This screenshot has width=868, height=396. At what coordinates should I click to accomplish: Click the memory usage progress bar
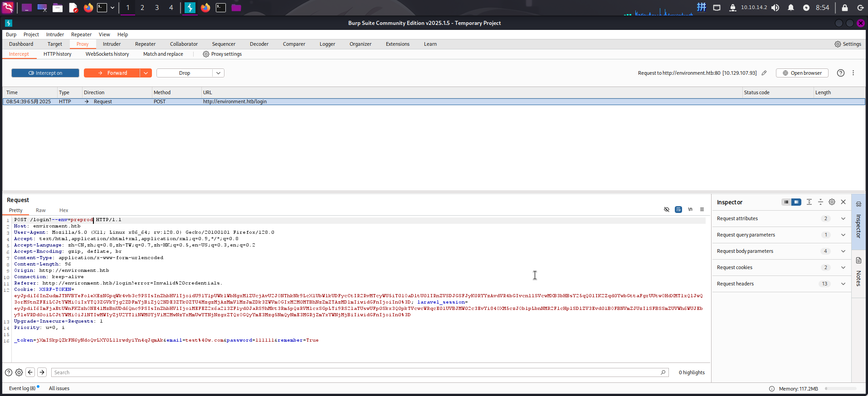841,389
